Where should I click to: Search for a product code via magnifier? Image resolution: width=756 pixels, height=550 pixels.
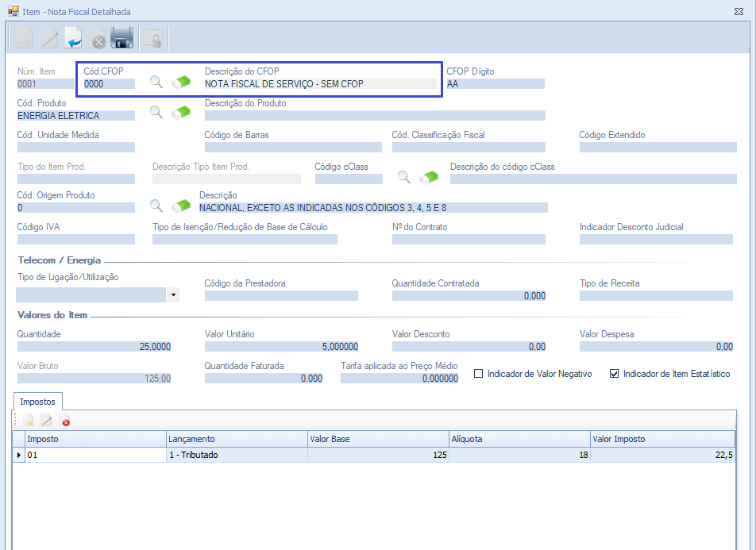click(156, 113)
